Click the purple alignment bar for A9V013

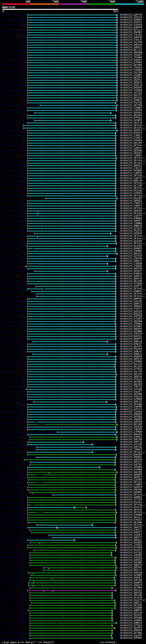pos(72,591)
